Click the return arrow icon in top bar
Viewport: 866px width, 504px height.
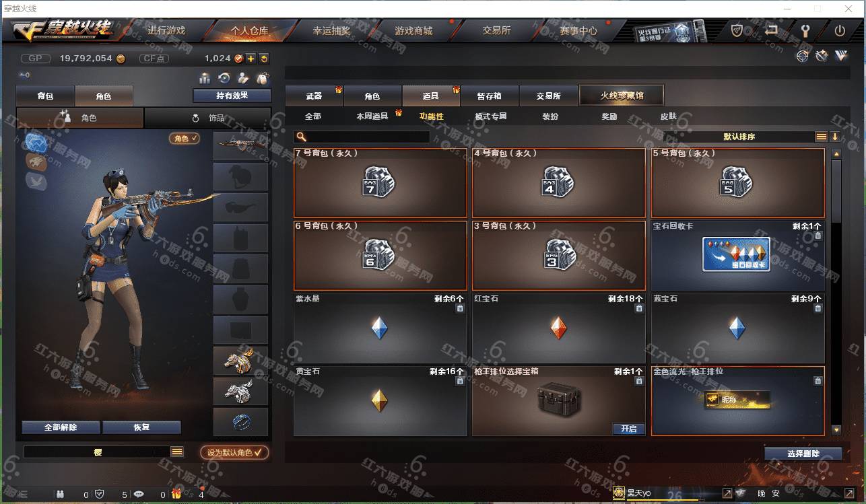point(772,30)
